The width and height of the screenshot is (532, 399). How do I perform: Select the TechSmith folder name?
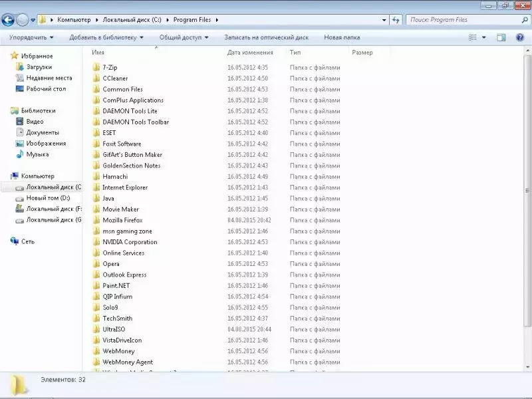(118, 318)
